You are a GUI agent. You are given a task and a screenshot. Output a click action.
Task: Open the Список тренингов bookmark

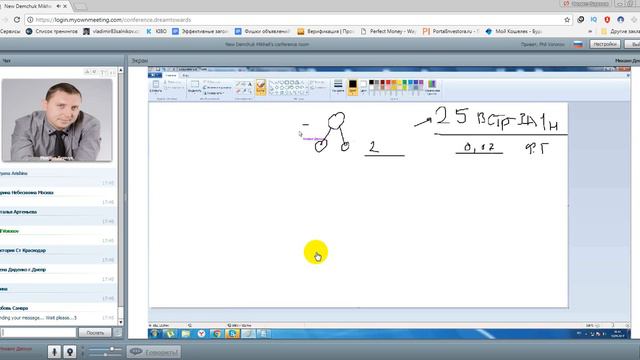[x=52, y=31]
